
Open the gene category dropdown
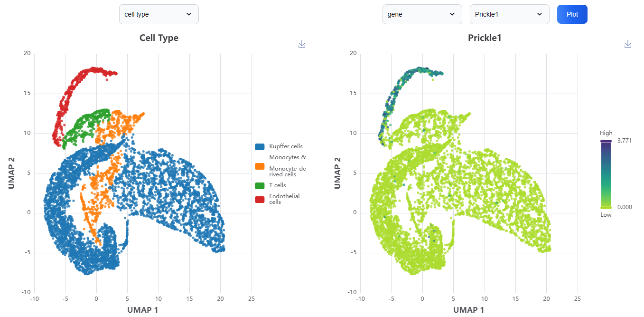click(x=421, y=14)
